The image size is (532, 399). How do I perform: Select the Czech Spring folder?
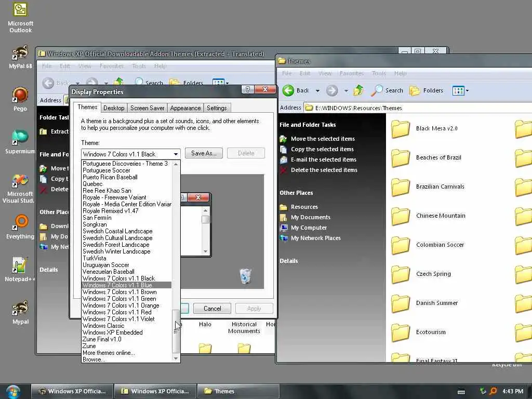pyautogui.click(x=421, y=274)
